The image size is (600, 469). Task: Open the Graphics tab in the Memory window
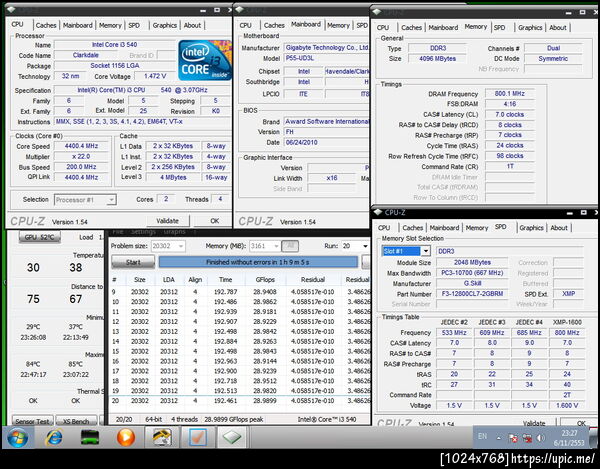pos(530,28)
